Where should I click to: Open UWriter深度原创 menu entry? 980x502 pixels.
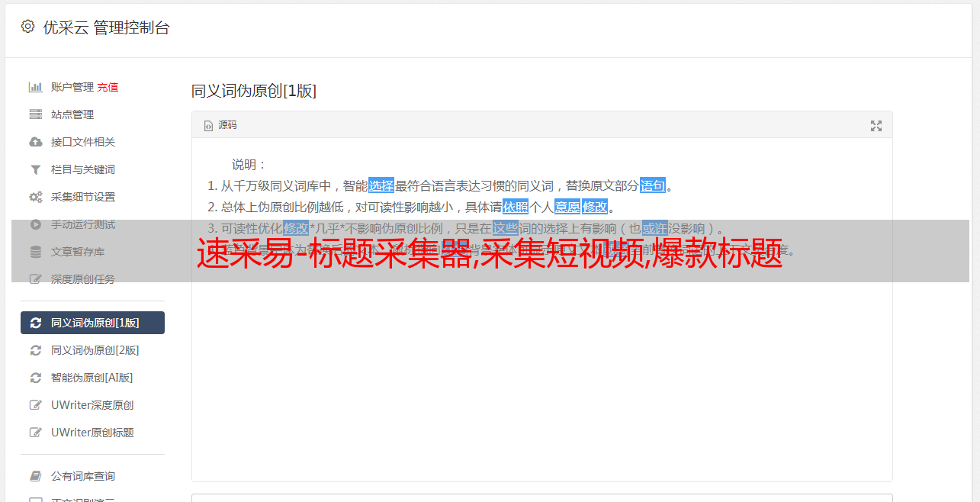[92, 405]
